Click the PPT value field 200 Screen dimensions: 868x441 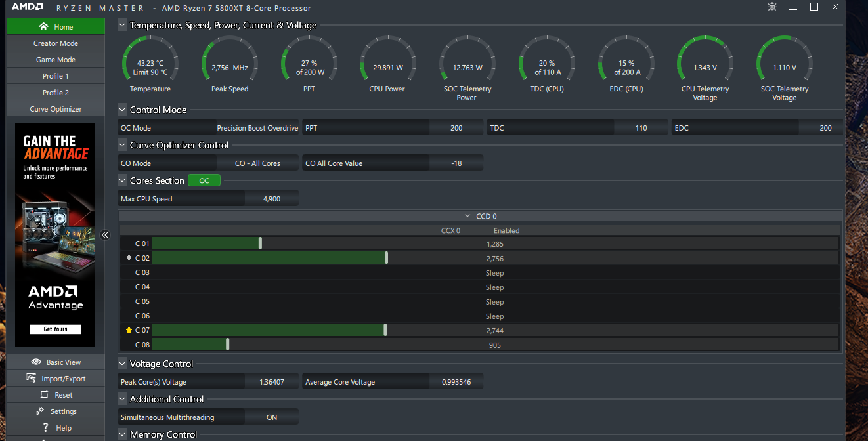[x=456, y=128]
